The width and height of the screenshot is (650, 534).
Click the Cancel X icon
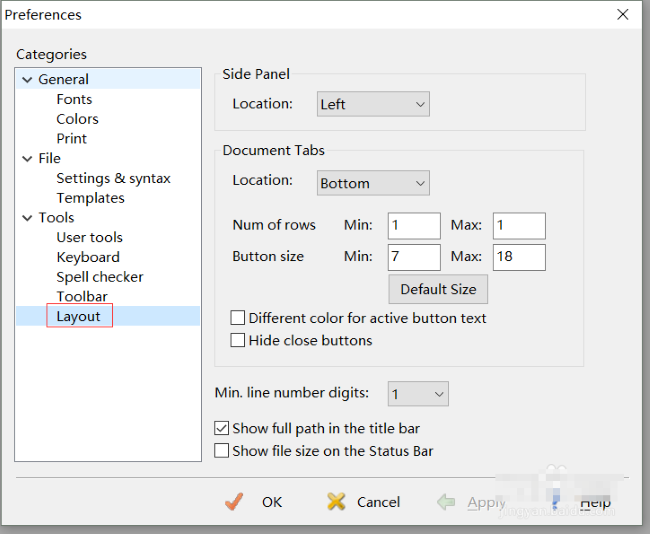pos(336,502)
